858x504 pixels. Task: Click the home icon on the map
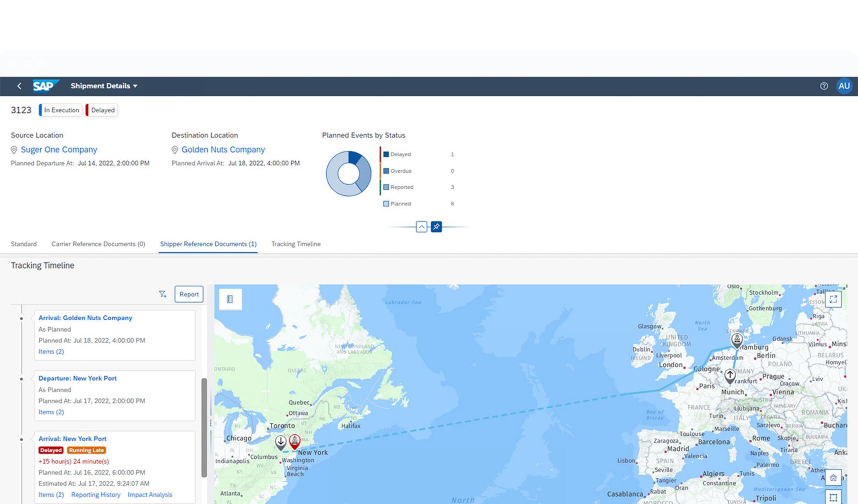coord(833,478)
